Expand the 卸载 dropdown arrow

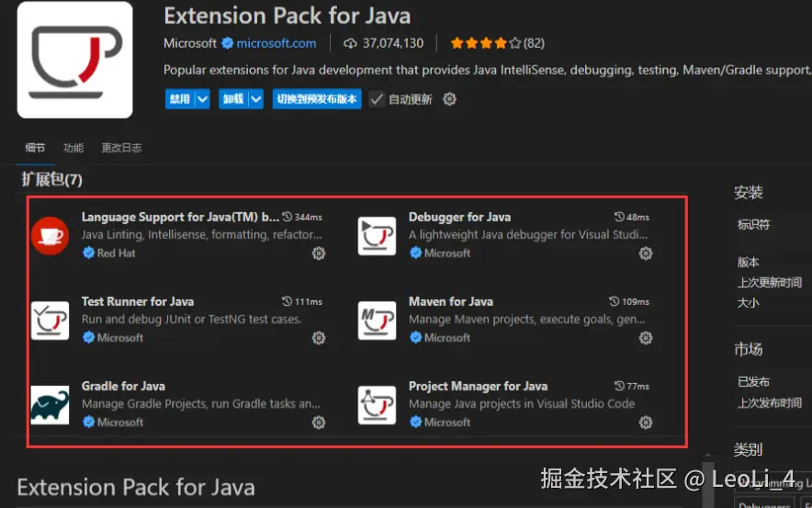pos(256,99)
